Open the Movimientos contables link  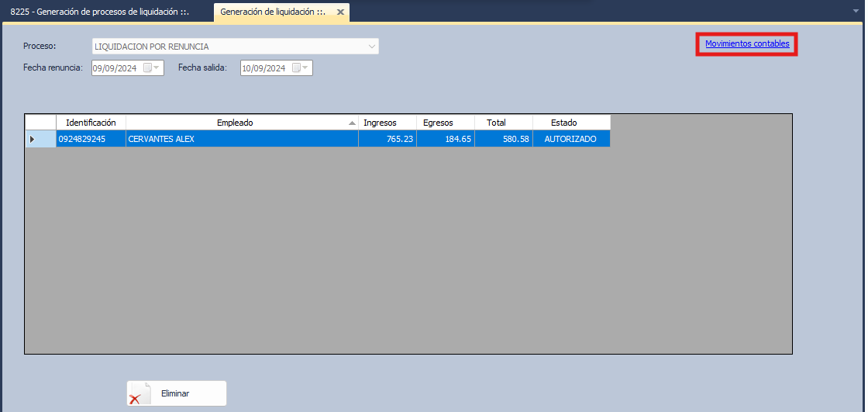pyautogui.click(x=747, y=44)
